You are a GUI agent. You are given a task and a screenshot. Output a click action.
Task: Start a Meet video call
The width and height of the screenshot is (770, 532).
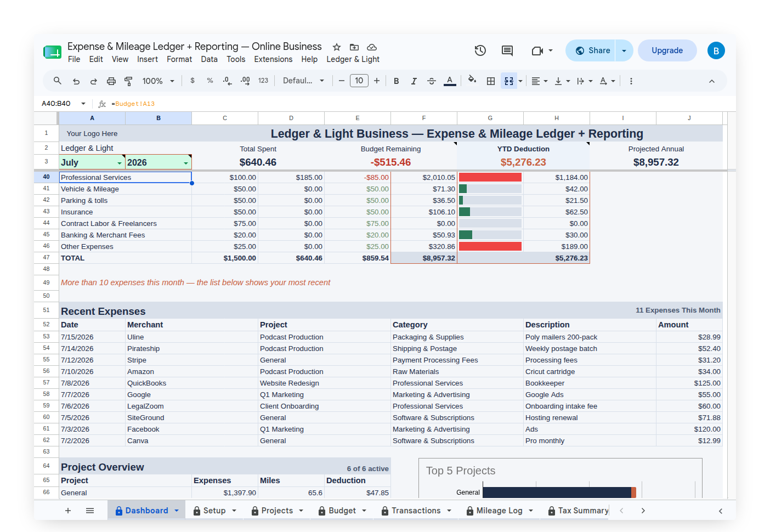pos(537,50)
